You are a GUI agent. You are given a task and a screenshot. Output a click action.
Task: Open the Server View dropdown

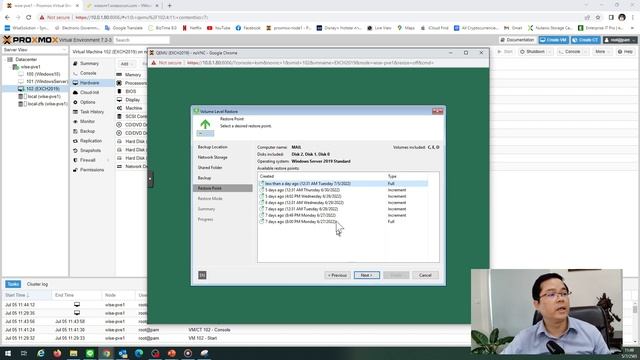click(35, 50)
